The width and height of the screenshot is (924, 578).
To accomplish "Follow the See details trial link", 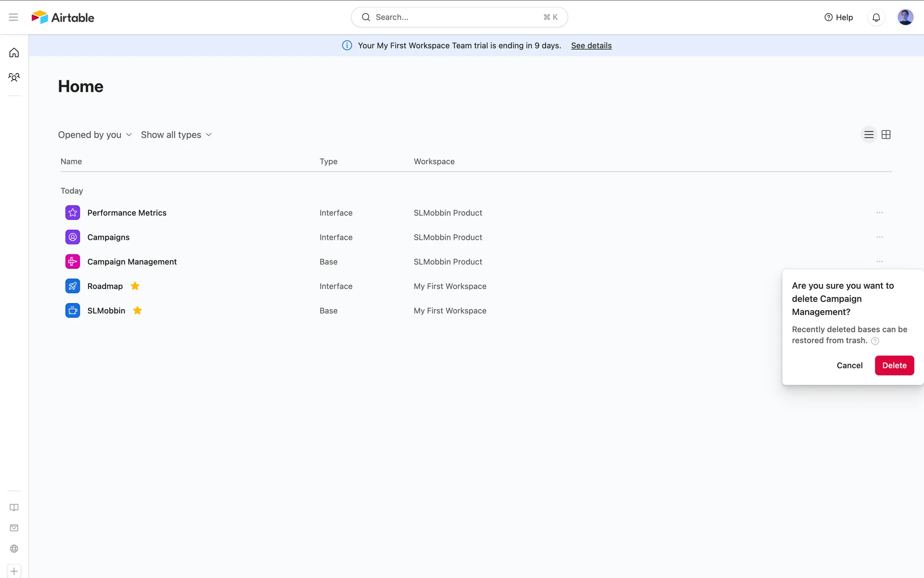I will 591,45.
